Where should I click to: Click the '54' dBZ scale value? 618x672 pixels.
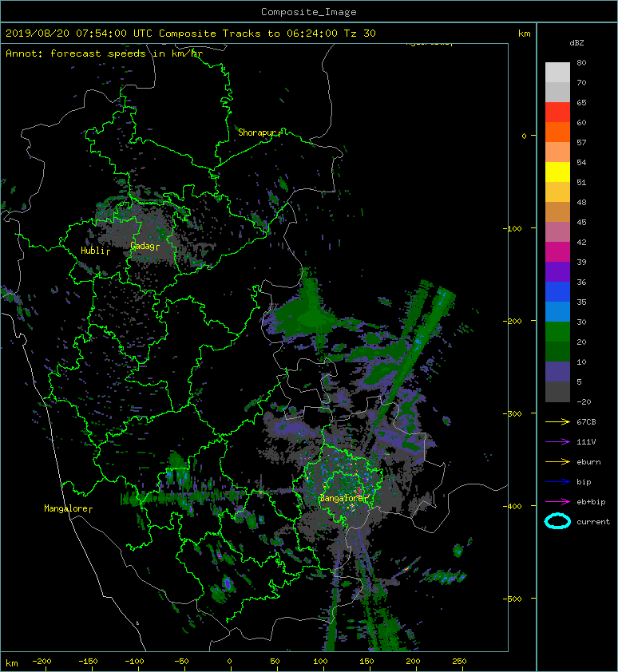point(581,163)
